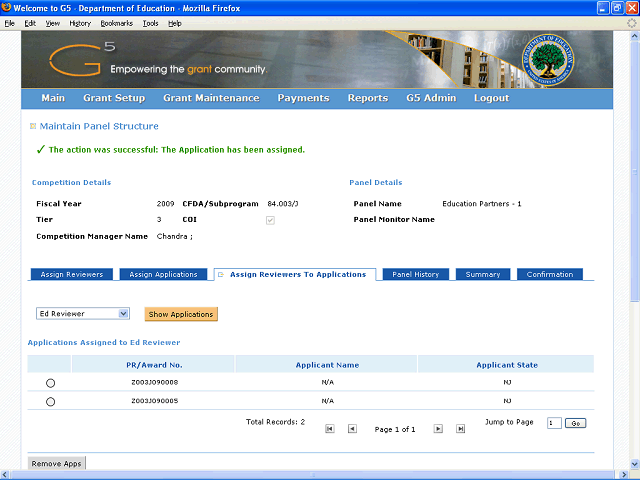
Task: Click the small icon on the active Assign Reviewers To Applications tab
Action: [221, 275]
